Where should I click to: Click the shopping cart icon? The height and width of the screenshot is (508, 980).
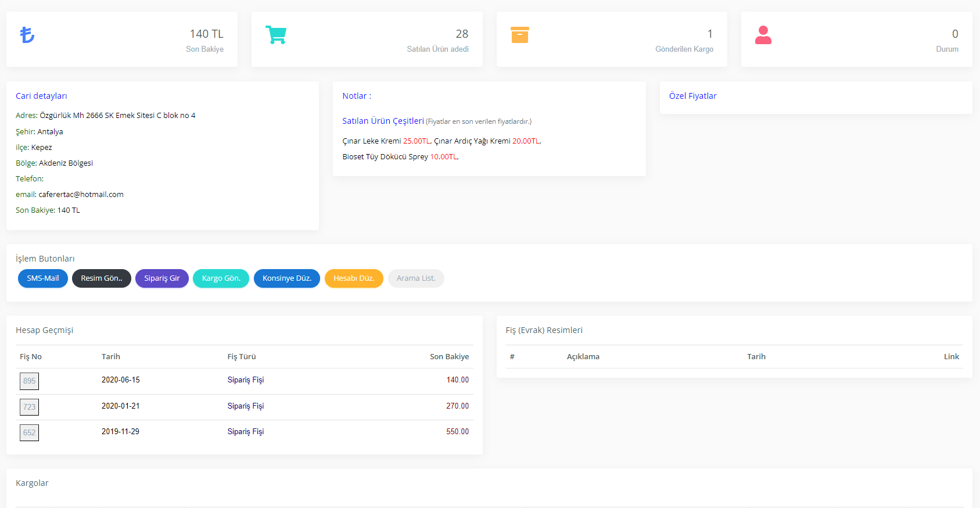(276, 35)
